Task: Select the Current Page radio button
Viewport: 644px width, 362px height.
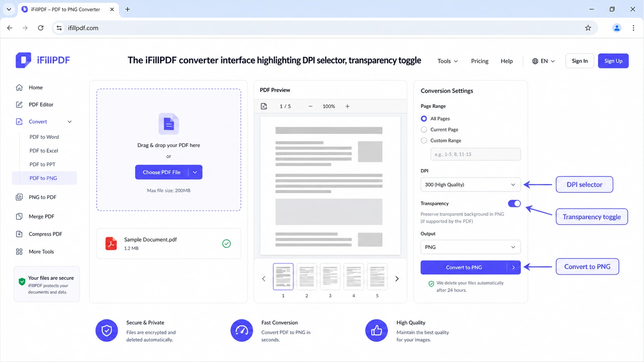Action: point(424,130)
